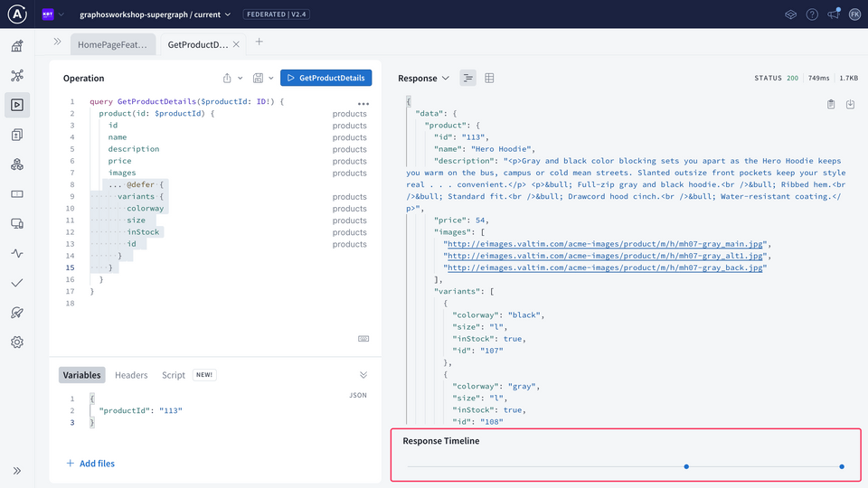Click the FEDERATED V2.4 badge
Viewport: 868px width, 488px height.
(277, 14)
